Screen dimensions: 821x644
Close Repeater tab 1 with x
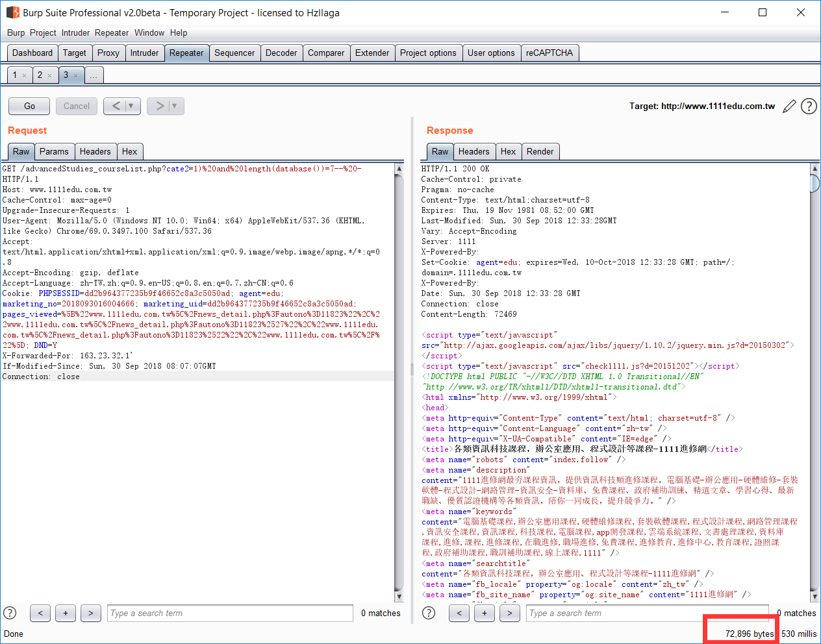point(25,75)
